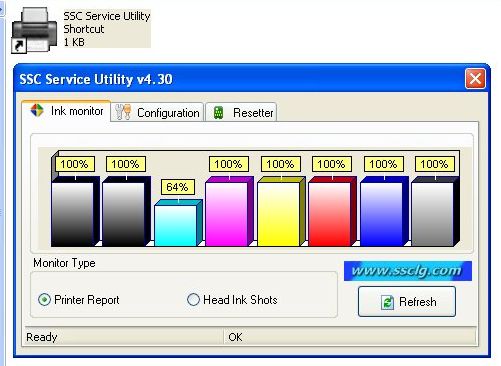Open the Configuration tab

point(157,112)
